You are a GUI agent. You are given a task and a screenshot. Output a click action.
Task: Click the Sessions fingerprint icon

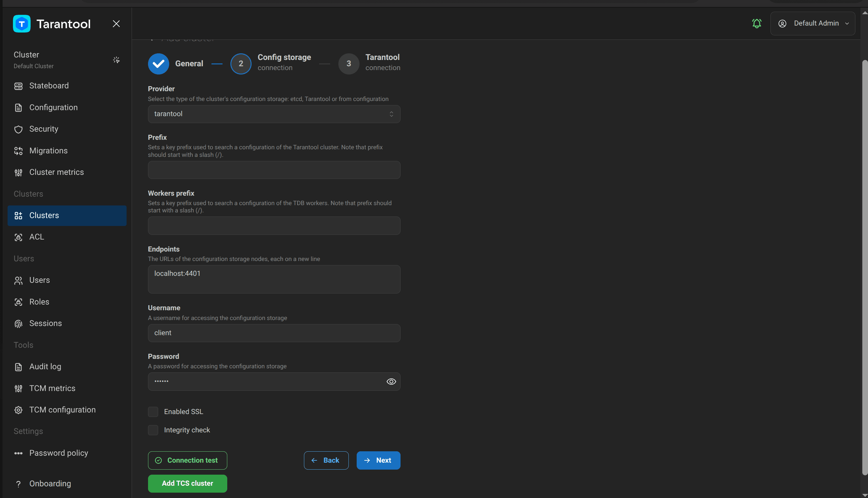19,323
